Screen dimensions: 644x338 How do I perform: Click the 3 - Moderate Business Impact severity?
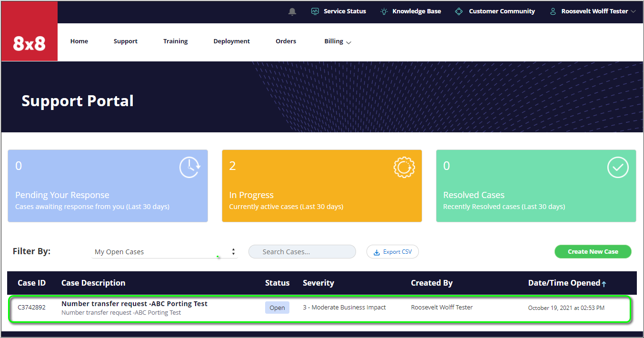tap(345, 308)
